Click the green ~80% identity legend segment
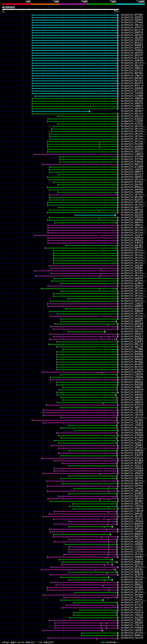The width and height of the screenshot is (147, 644). (x=102, y=4)
